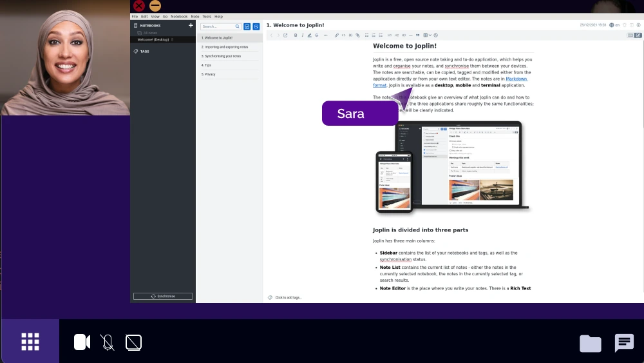Attach a file with paperclip icon
Viewport: 644px width, 363px height.
click(357, 35)
